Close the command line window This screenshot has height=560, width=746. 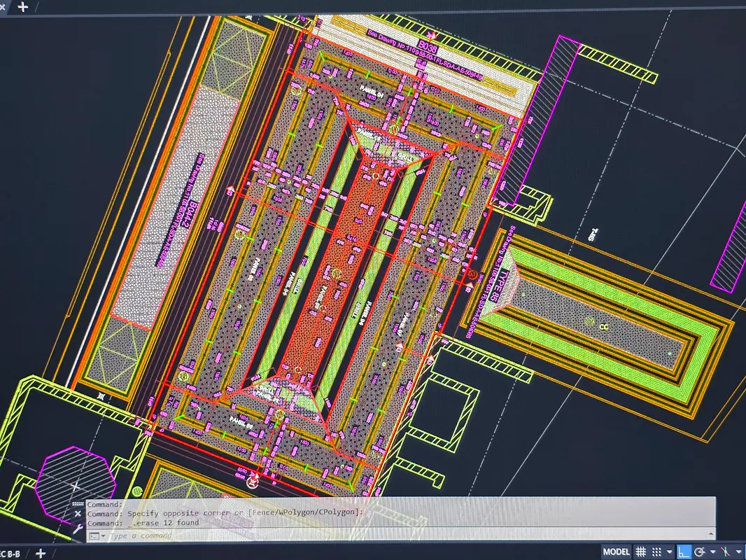[x=78, y=514]
